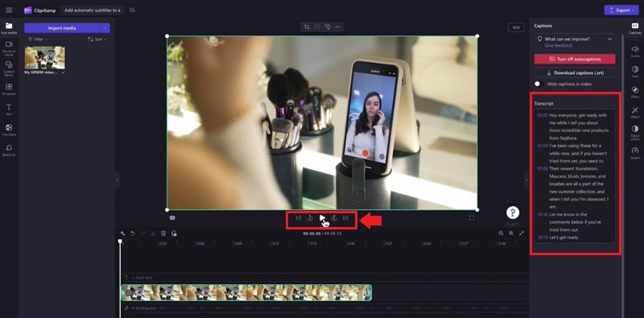Screen dimensions: 644x318
Task: Click the duplicate clip icon
Action: pos(174,233)
